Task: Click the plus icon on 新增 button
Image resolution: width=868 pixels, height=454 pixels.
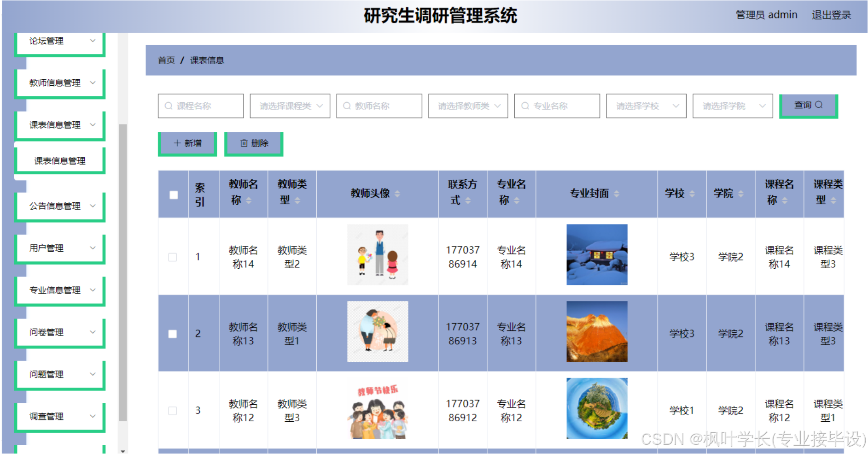Action: (177, 143)
